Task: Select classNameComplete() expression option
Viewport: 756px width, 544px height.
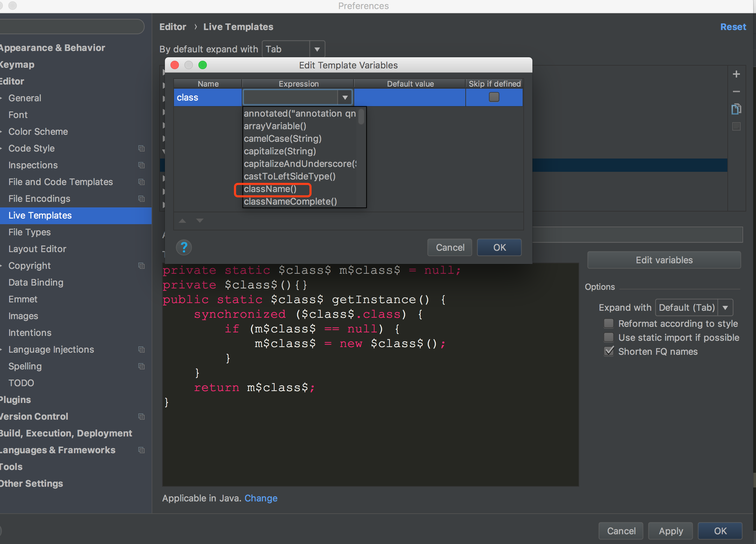Action: [x=291, y=201]
